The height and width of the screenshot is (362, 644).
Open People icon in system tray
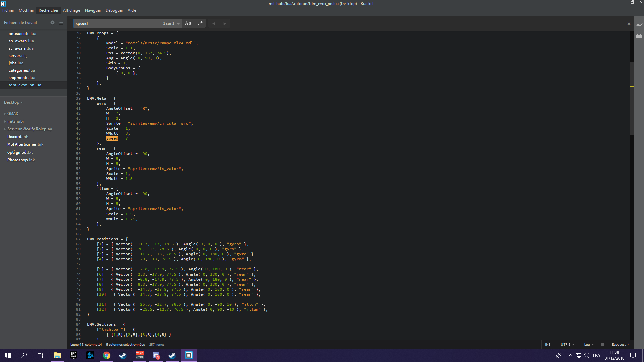pos(558,355)
